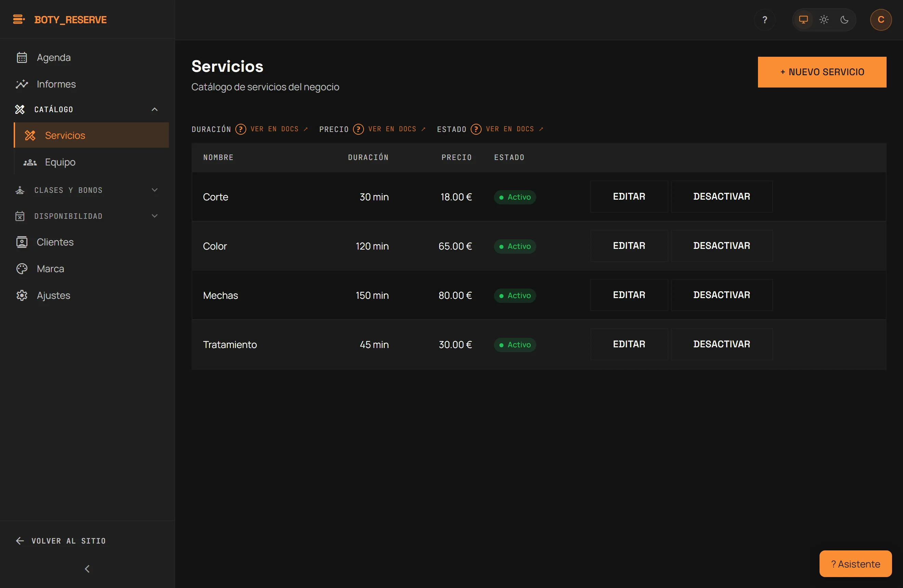Viewport: 903px width, 588px height.
Task: Click the Marca palette icon
Action: pyautogui.click(x=22, y=269)
